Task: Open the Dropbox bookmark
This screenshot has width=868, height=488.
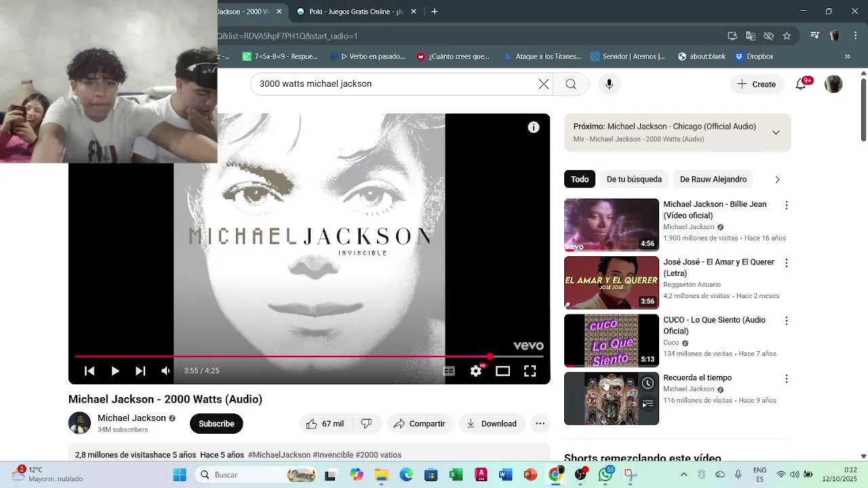Action: (754, 56)
